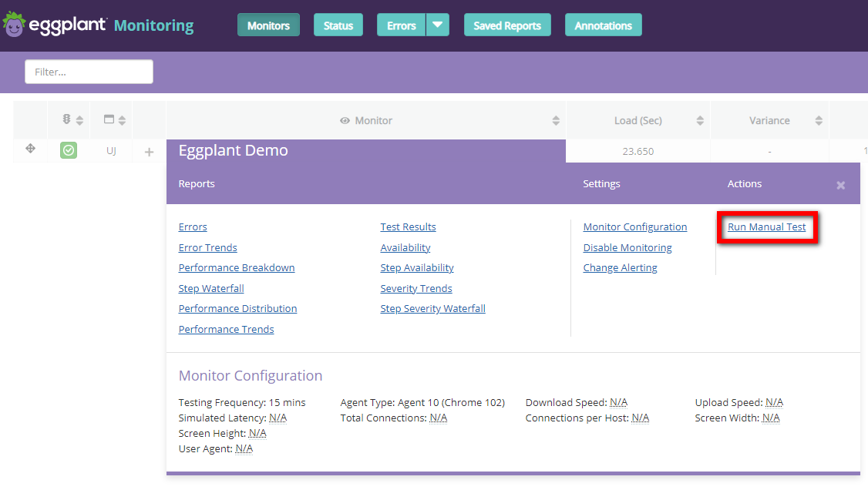
Task: Sort the Monitor column
Action: coord(556,120)
